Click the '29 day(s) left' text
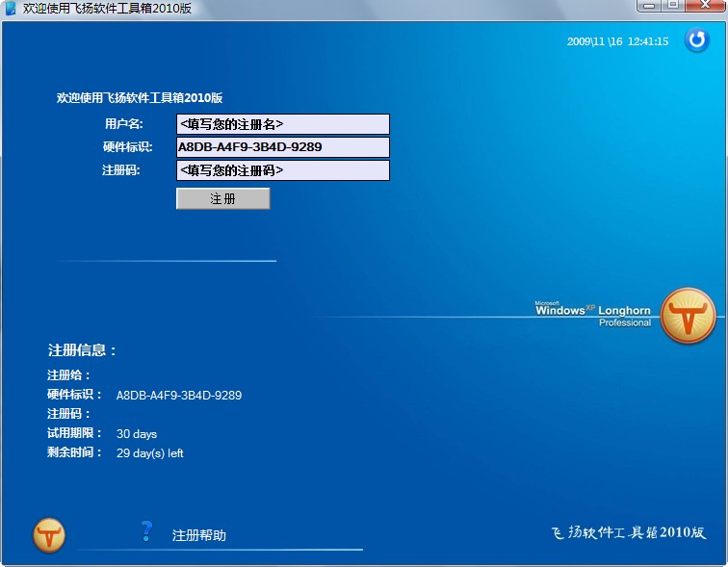The width and height of the screenshot is (728, 567). click(x=149, y=452)
